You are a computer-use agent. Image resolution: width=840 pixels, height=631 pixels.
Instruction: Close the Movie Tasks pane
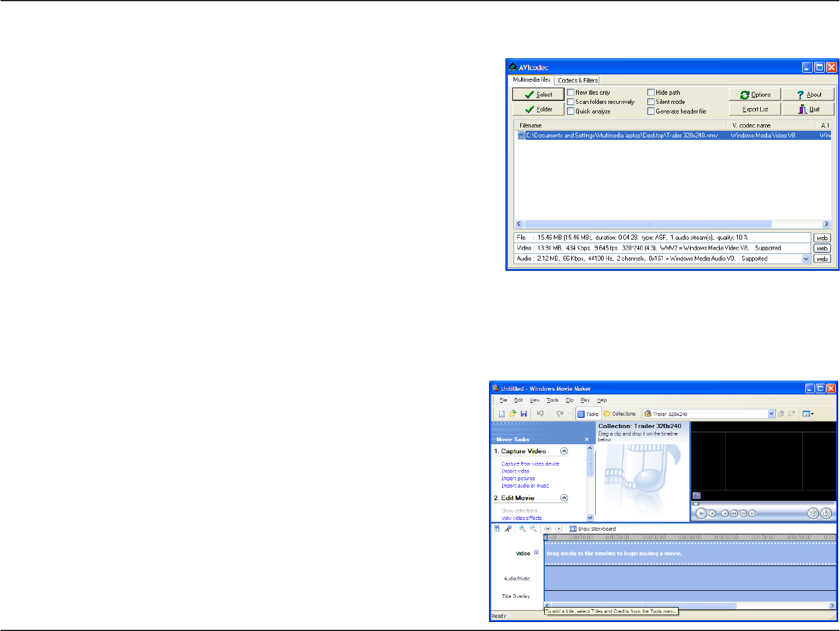(x=587, y=439)
